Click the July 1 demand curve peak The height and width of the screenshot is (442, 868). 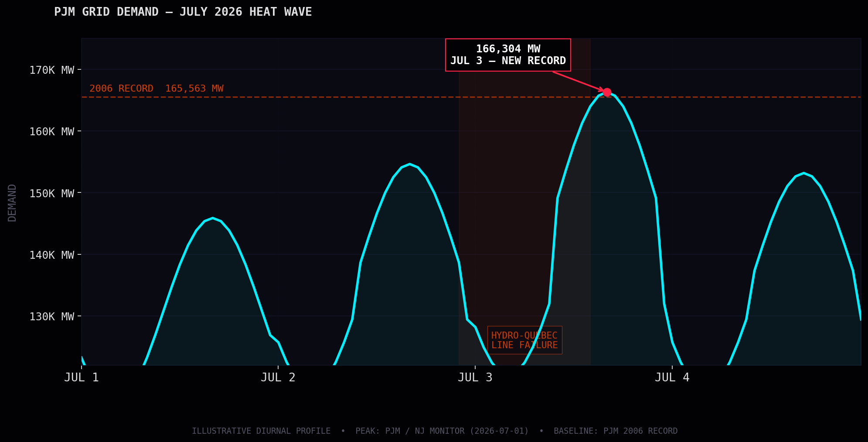(212, 218)
